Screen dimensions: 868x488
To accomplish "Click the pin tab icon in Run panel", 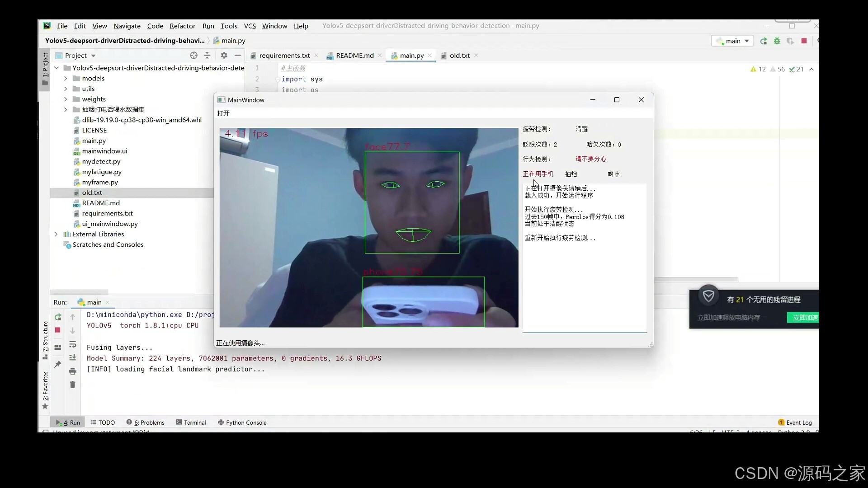I will click(x=57, y=364).
